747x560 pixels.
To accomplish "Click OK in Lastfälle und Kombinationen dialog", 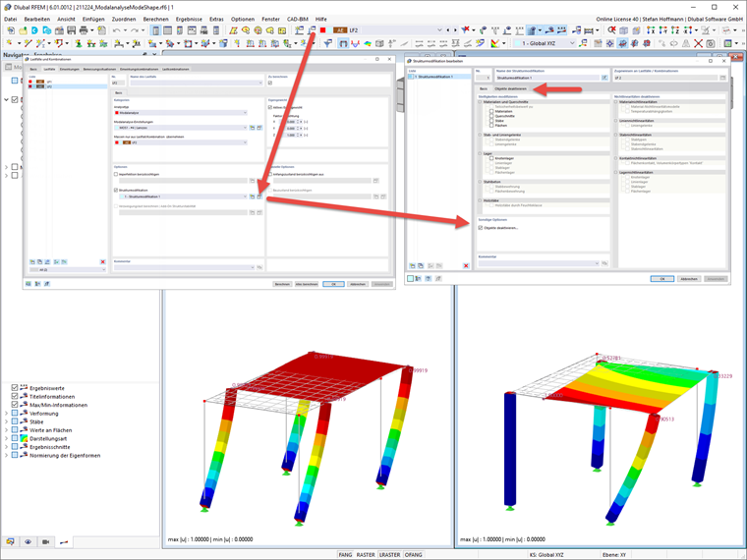I will click(x=333, y=284).
